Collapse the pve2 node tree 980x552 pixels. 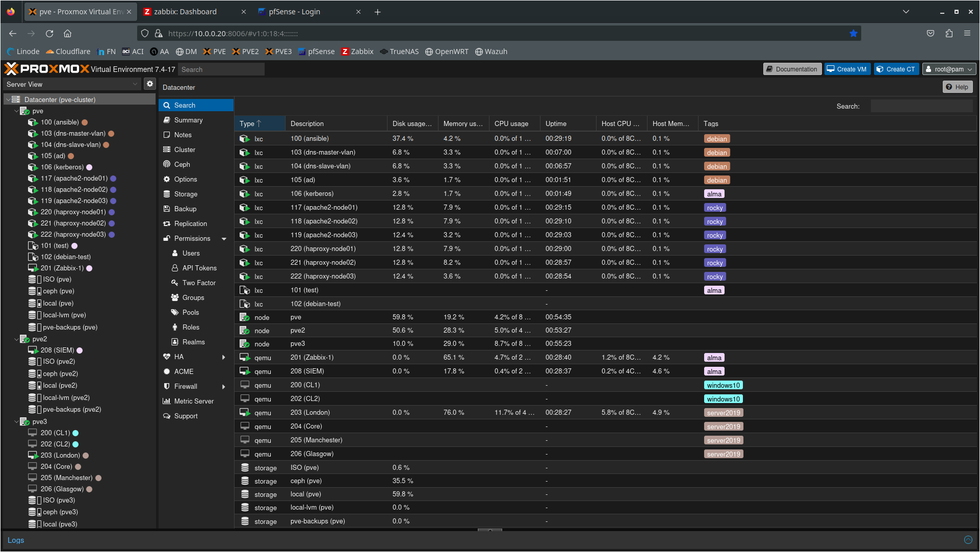pyautogui.click(x=16, y=339)
